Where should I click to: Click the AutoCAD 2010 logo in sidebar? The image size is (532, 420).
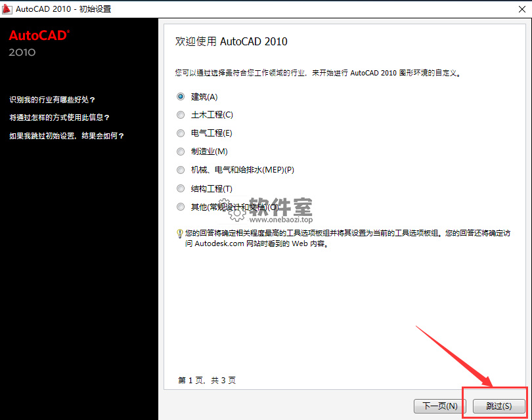[39, 43]
